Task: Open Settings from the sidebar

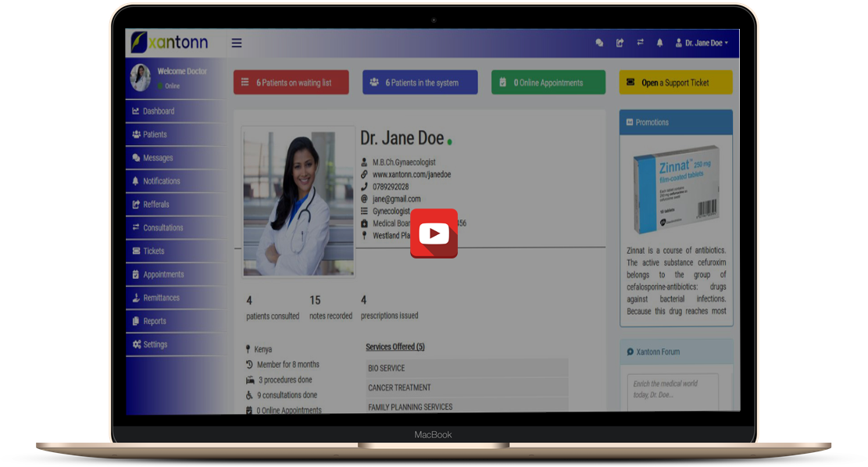Action: (x=155, y=344)
